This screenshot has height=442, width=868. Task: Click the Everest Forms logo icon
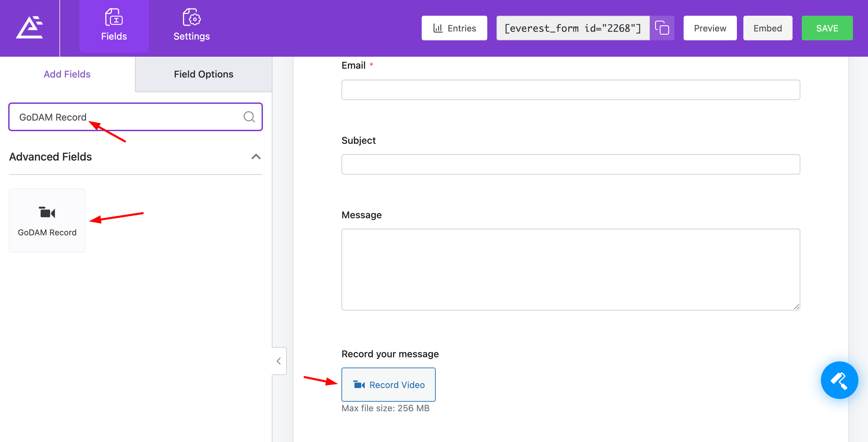(30, 27)
